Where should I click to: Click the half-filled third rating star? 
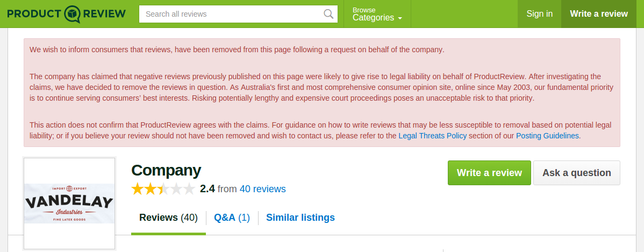point(163,189)
